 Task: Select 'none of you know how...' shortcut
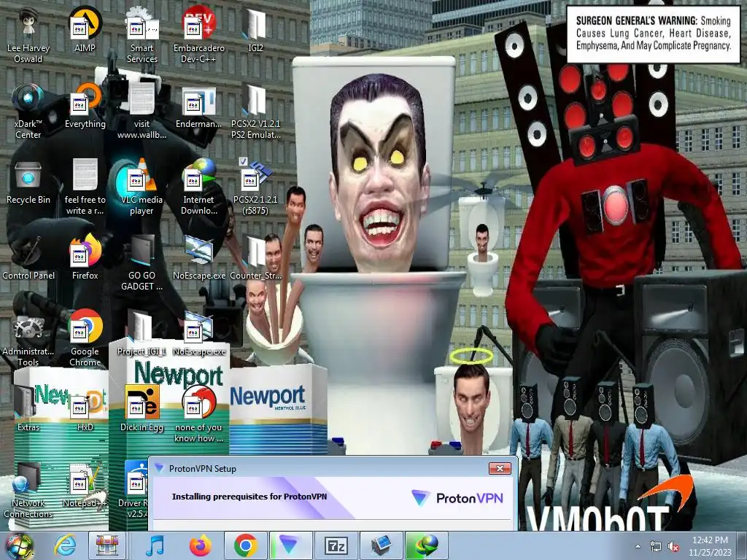(198, 414)
